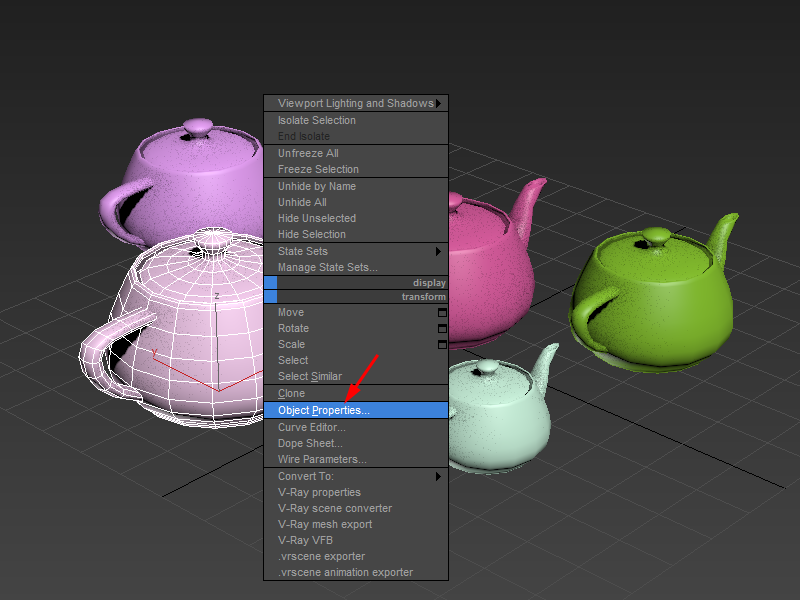
Task: Choose Hide Selection
Action: [356, 234]
